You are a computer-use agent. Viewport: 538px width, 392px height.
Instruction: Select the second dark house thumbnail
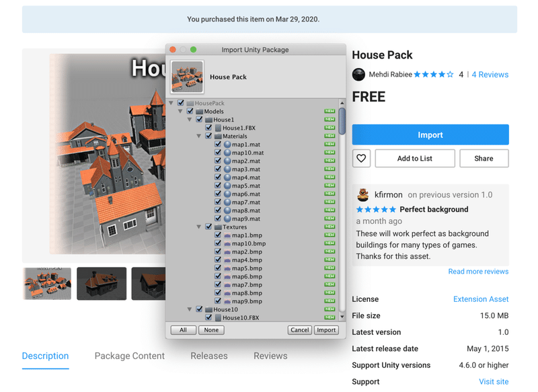pos(102,284)
